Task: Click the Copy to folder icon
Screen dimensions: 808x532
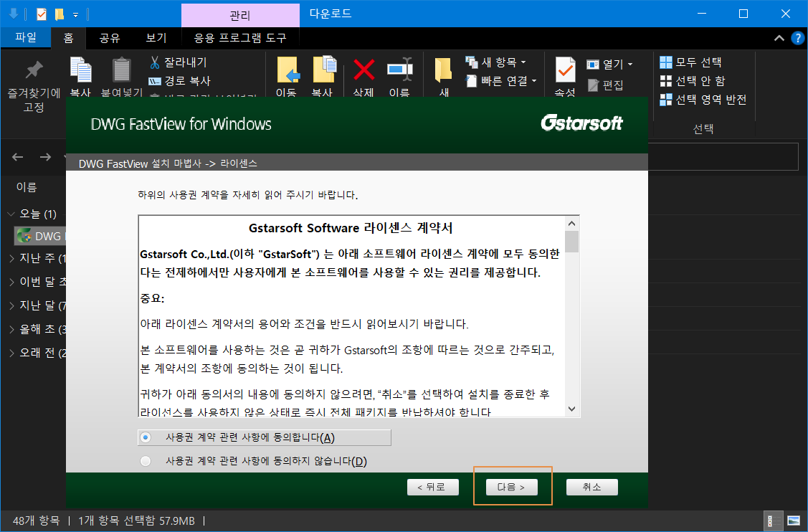Action: click(324, 70)
